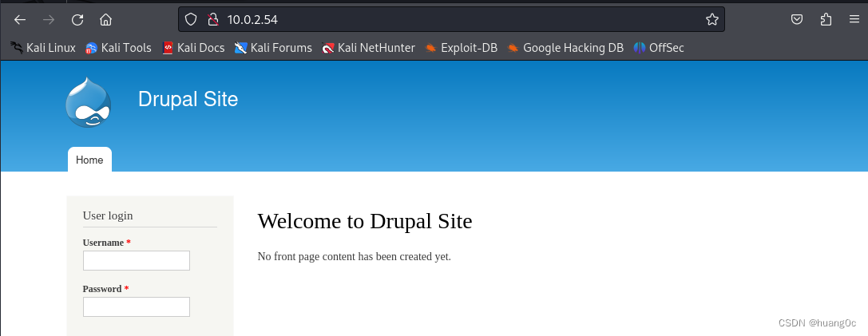Click the address bar showing 10.0.2.54

click(451, 20)
